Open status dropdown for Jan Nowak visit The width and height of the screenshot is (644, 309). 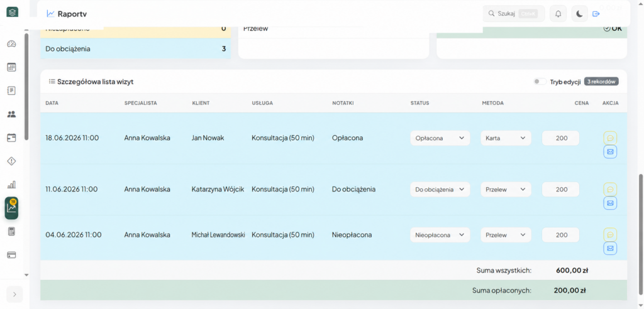[440, 138]
